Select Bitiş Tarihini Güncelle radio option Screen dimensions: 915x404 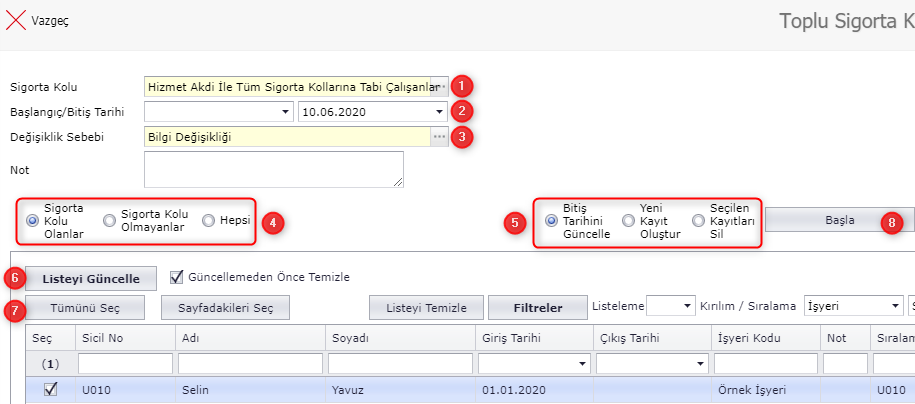coord(551,220)
